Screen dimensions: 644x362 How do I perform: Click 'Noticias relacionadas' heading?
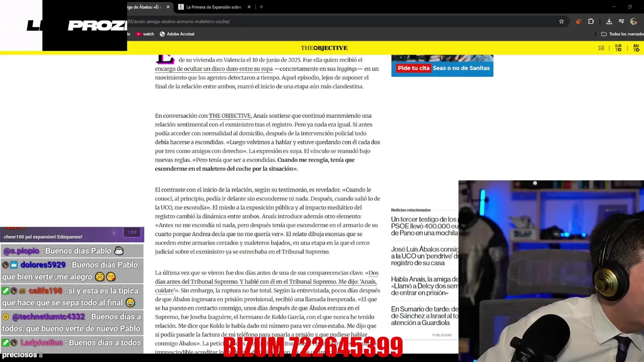pyautogui.click(x=411, y=210)
